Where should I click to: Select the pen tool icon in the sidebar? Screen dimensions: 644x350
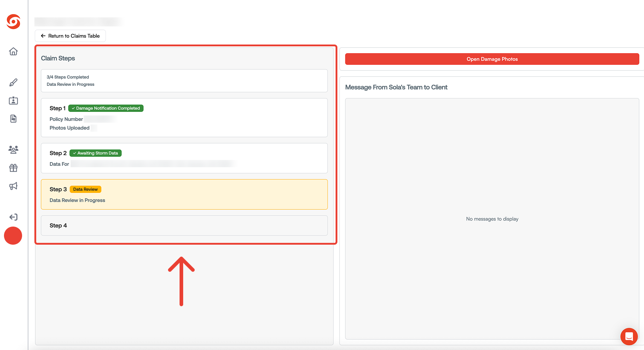click(x=13, y=82)
